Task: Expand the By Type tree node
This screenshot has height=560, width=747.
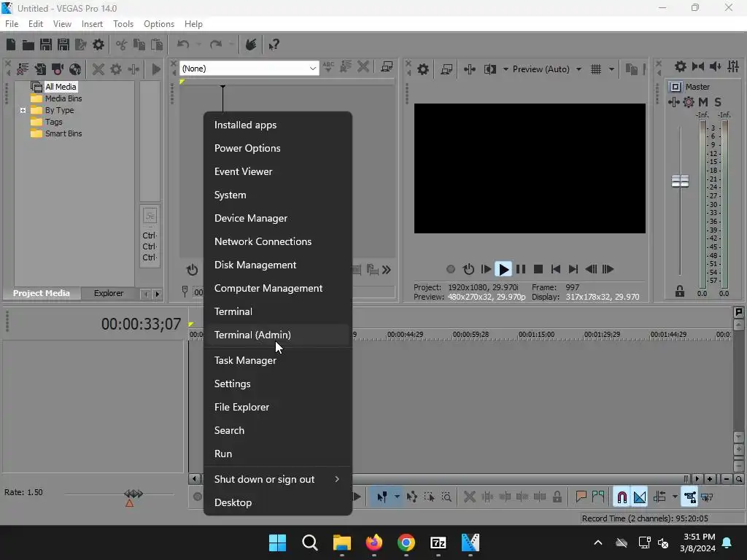Action: [x=23, y=111]
